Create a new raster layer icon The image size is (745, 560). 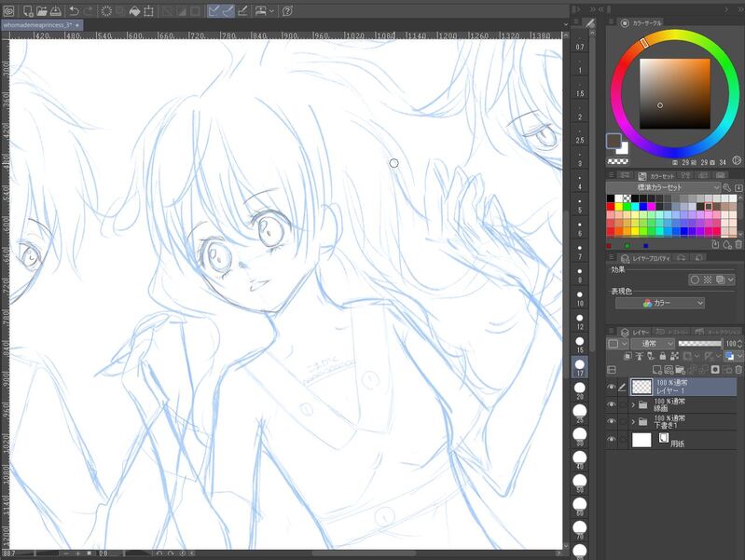tap(657, 370)
